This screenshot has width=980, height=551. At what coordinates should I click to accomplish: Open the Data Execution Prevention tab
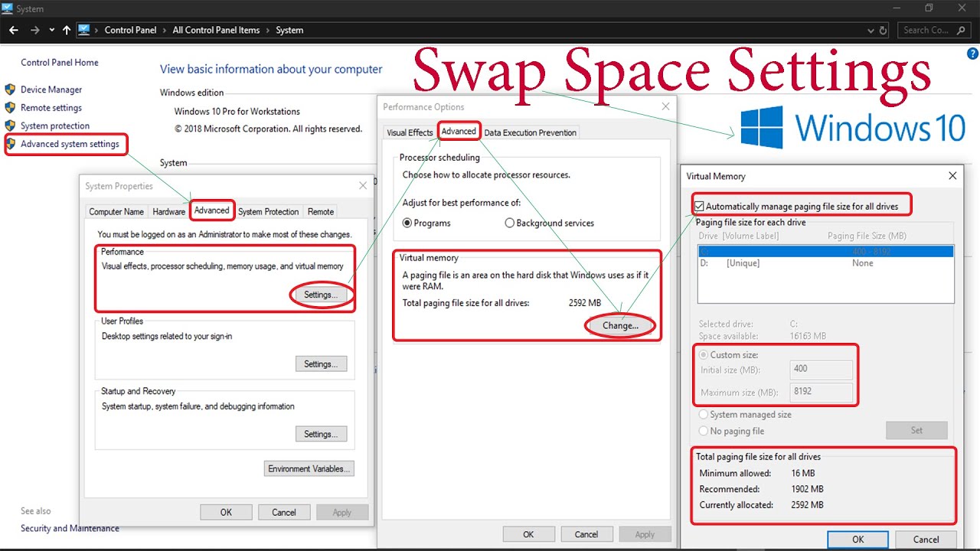click(x=530, y=132)
